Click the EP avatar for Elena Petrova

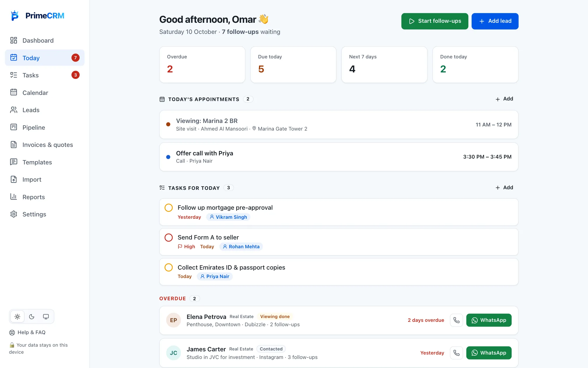174,320
